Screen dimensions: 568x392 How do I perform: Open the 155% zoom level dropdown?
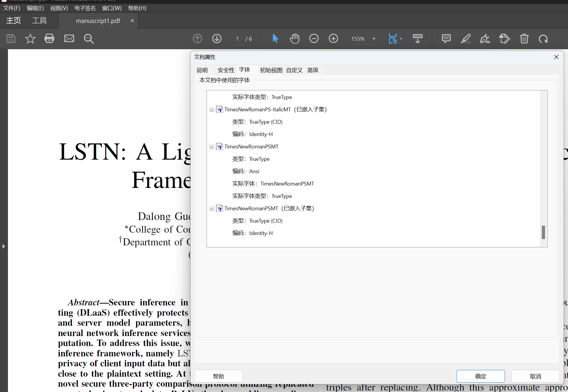point(374,39)
